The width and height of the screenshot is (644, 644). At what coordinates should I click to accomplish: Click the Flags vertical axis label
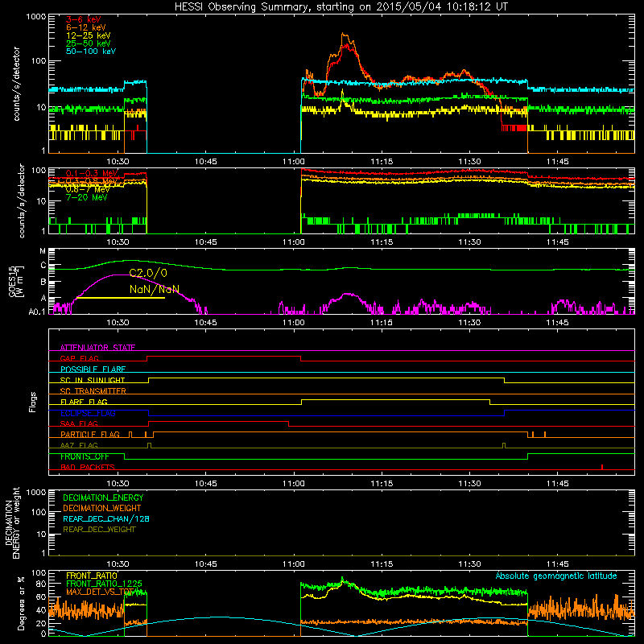[x=33, y=402]
